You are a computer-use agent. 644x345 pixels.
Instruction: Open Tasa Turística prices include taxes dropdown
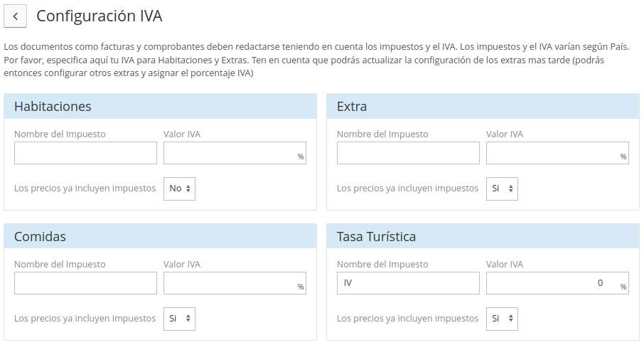click(x=502, y=319)
